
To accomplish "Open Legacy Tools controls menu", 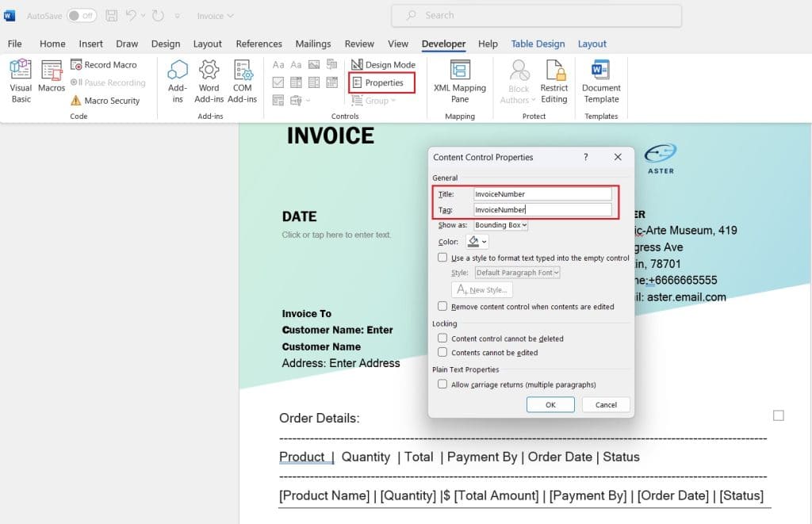I will pyautogui.click(x=299, y=101).
